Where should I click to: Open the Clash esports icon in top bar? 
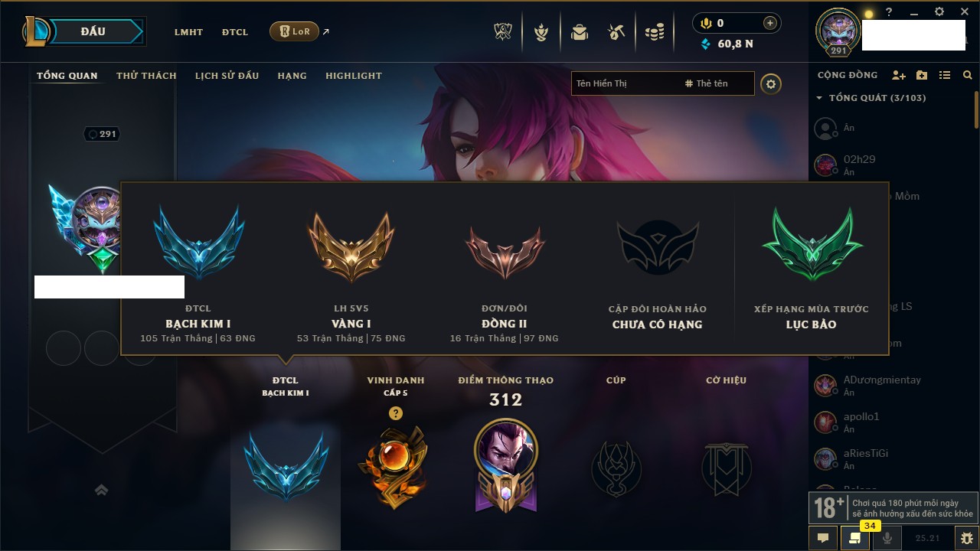(x=503, y=32)
